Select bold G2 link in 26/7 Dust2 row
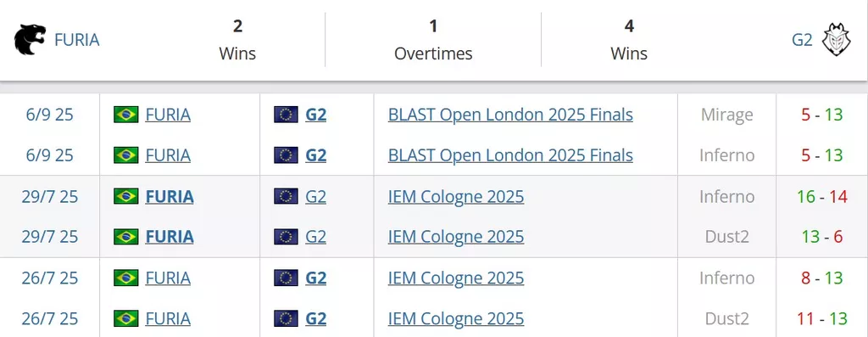868x337 pixels. pyautogui.click(x=315, y=318)
